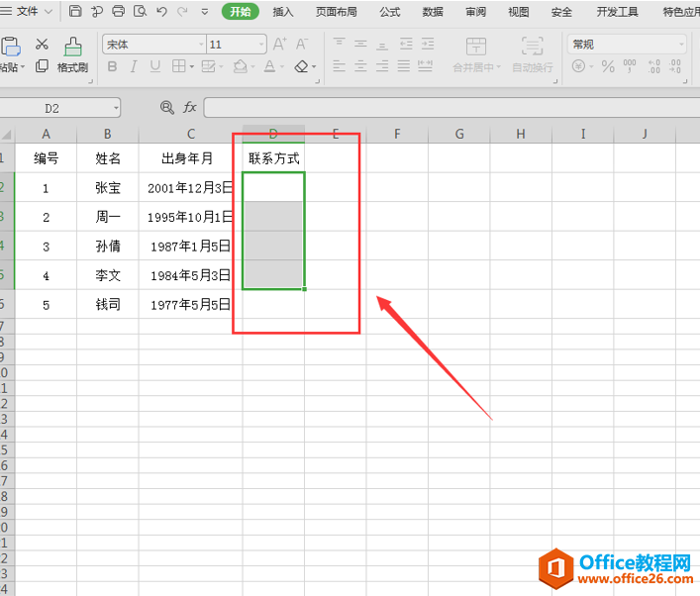Open Print Preview from quick access toolbar
The image size is (700, 596).
(x=140, y=11)
